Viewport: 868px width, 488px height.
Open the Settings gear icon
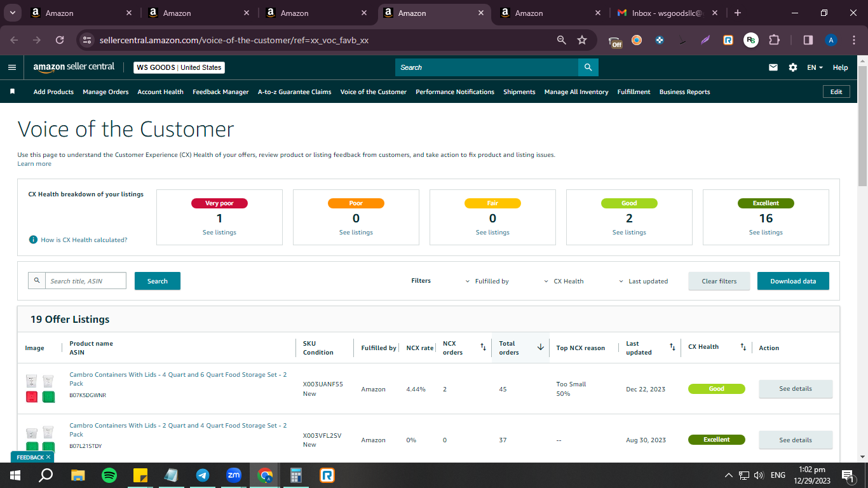tap(793, 67)
